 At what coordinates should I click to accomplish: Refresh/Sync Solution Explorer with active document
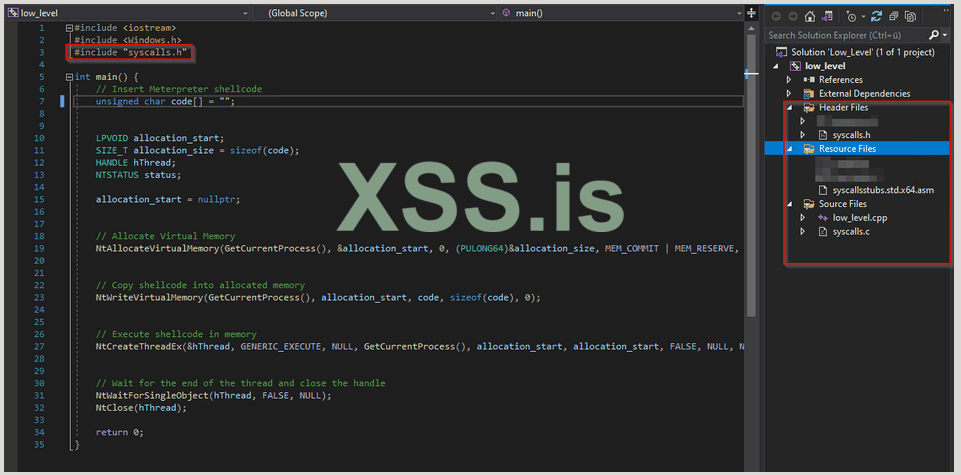[x=876, y=17]
